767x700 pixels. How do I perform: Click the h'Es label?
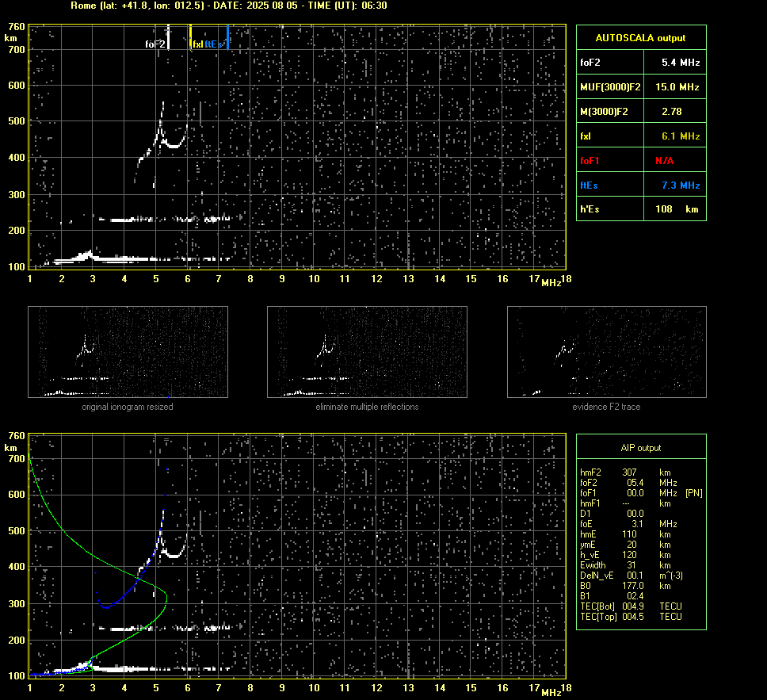pyautogui.click(x=590, y=209)
